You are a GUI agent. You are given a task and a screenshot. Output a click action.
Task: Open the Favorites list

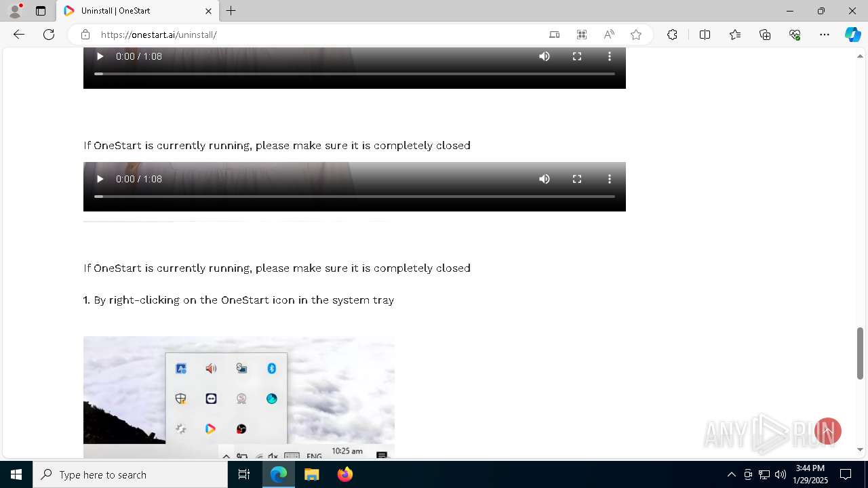click(735, 35)
